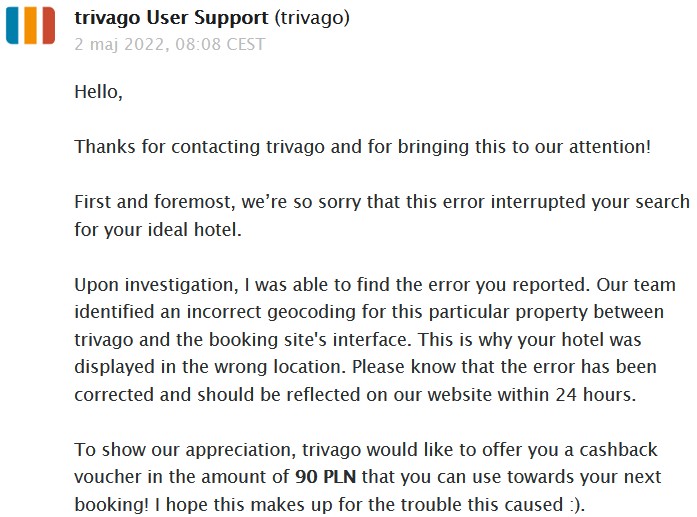This screenshot has height=517, width=697.
Task: Click the (trivago) organization label
Action: point(312,18)
